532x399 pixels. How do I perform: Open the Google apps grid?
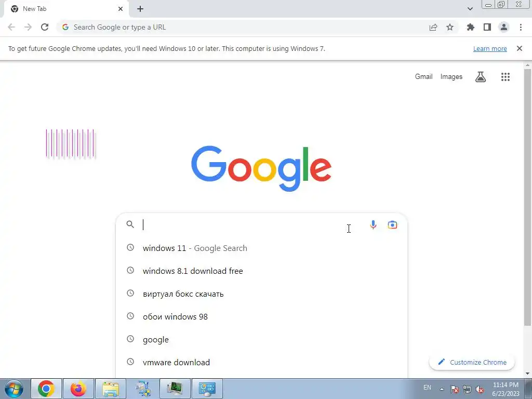click(506, 77)
